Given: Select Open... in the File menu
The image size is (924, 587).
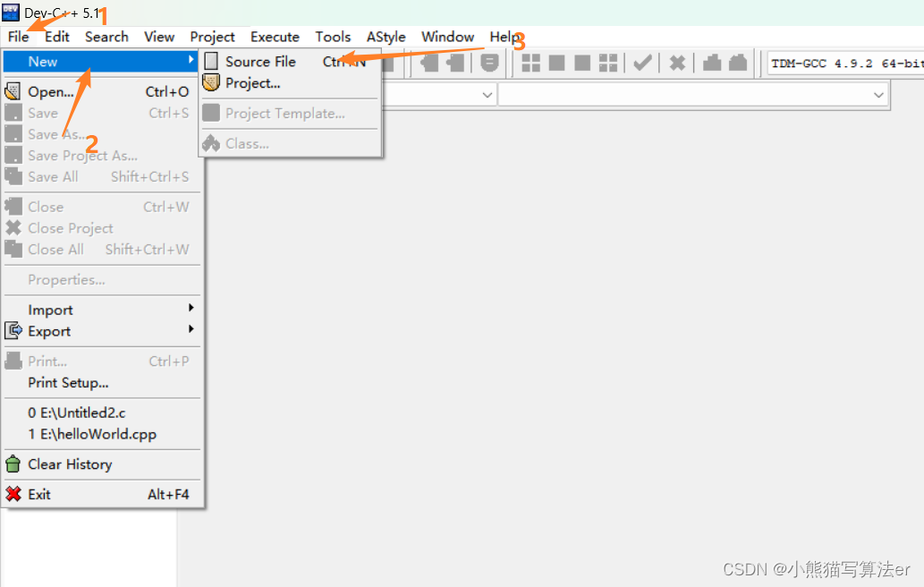Looking at the screenshot, I should pos(102,91).
